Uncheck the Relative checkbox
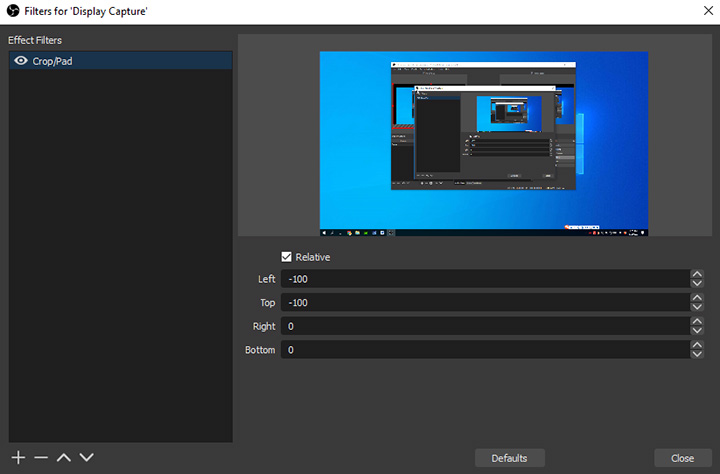 (287, 257)
